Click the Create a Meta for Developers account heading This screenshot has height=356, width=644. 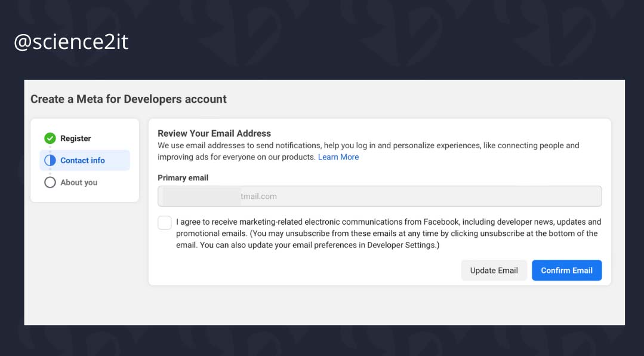128,99
